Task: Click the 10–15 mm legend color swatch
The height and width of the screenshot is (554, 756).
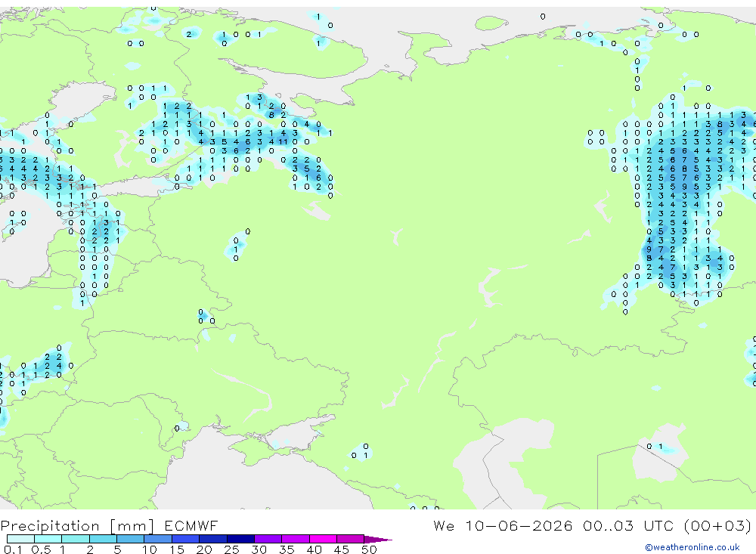Action: [x=158, y=539]
